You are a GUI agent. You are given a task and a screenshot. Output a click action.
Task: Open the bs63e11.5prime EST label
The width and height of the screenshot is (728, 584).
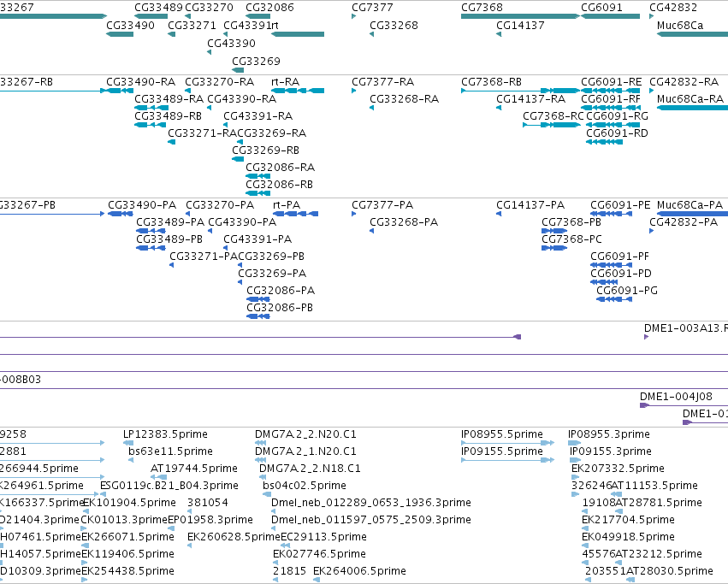coord(170,451)
